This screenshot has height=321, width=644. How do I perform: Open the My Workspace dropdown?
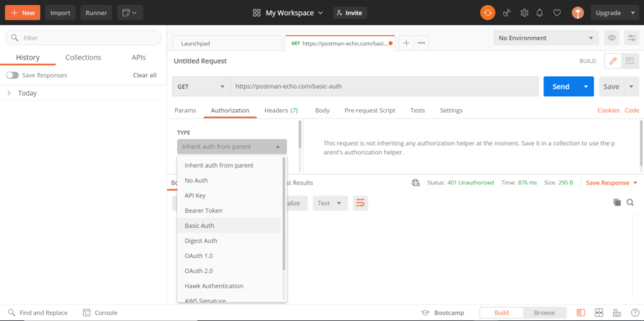288,13
